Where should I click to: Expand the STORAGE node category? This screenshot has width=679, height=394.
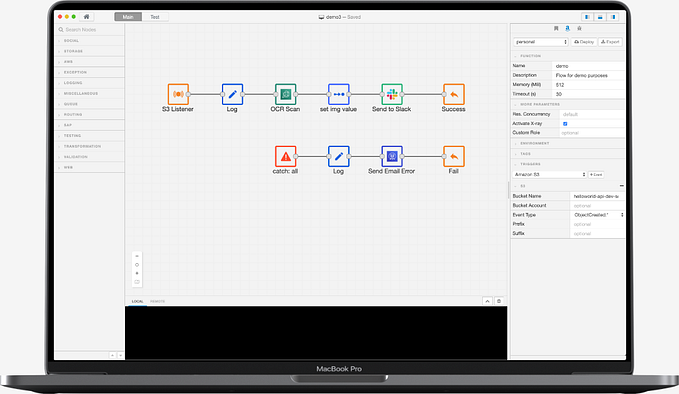(x=90, y=51)
